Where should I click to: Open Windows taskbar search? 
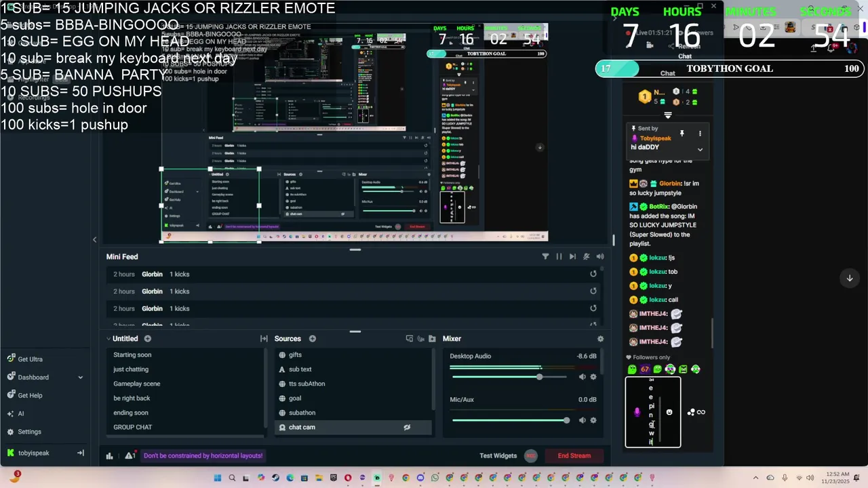coord(232,478)
